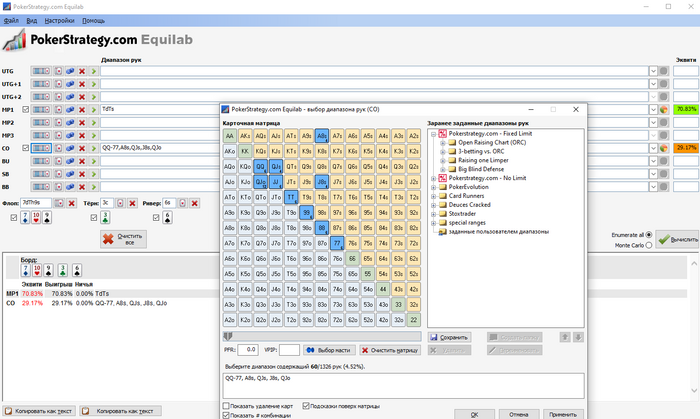Click the pie chart icon in the MP1 row
Viewport: 700px width, 419px height.
coord(664,110)
